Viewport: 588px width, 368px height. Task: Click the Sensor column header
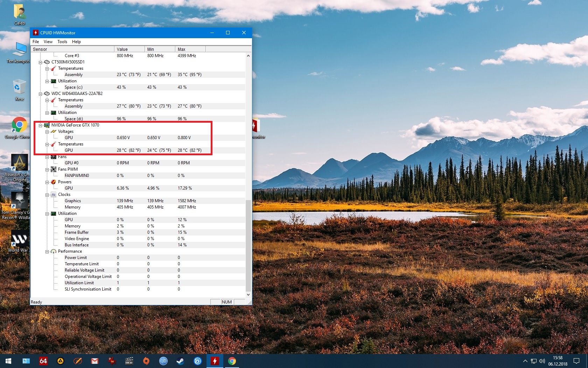pos(72,49)
